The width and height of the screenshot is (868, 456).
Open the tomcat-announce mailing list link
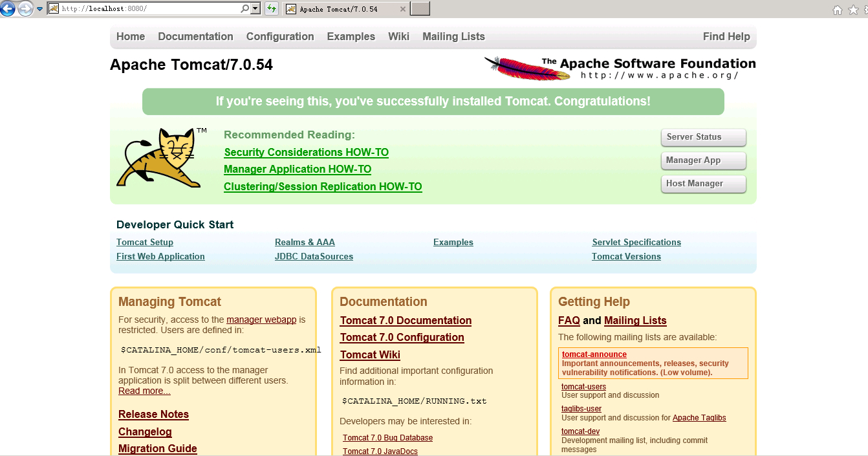pyautogui.click(x=594, y=354)
